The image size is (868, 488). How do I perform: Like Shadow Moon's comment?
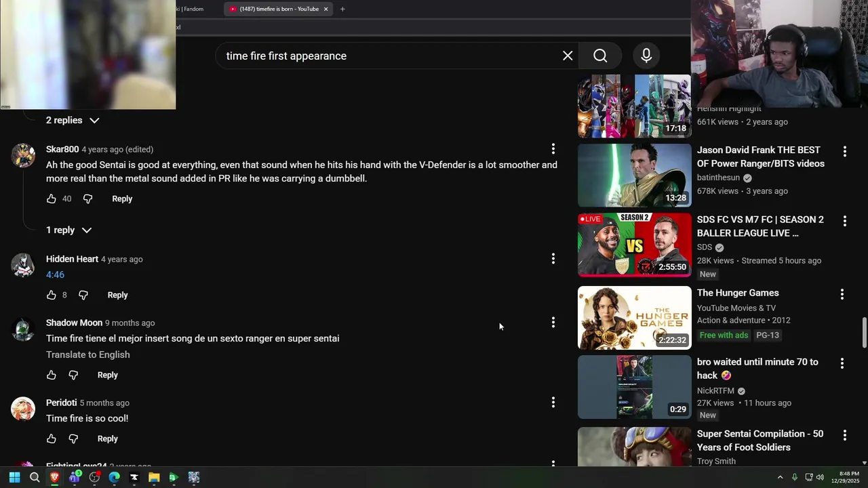pos(52,375)
